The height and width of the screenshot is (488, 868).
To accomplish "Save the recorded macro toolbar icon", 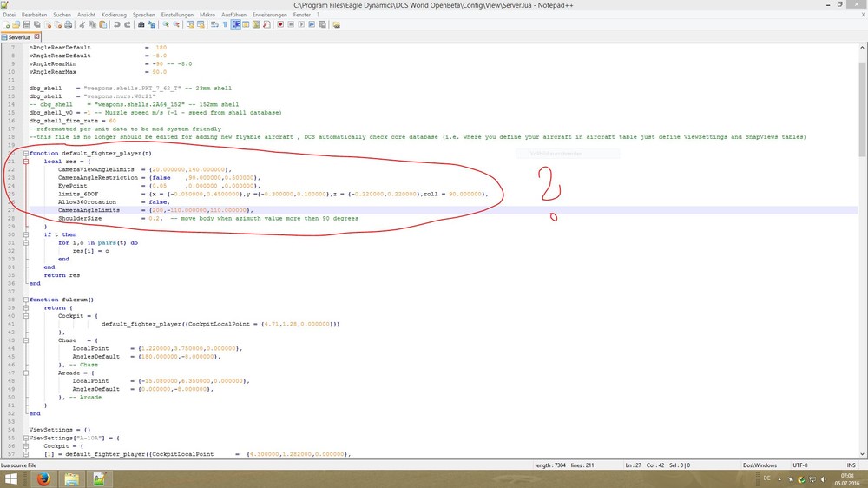I will coord(322,24).
